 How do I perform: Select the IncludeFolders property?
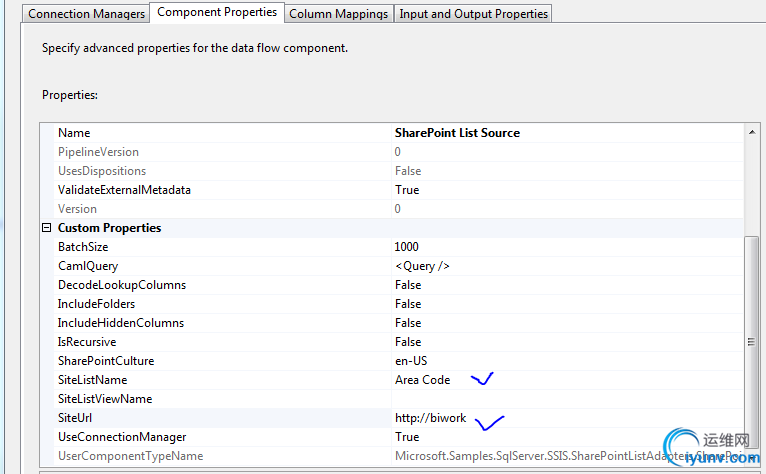click(96, 304)
